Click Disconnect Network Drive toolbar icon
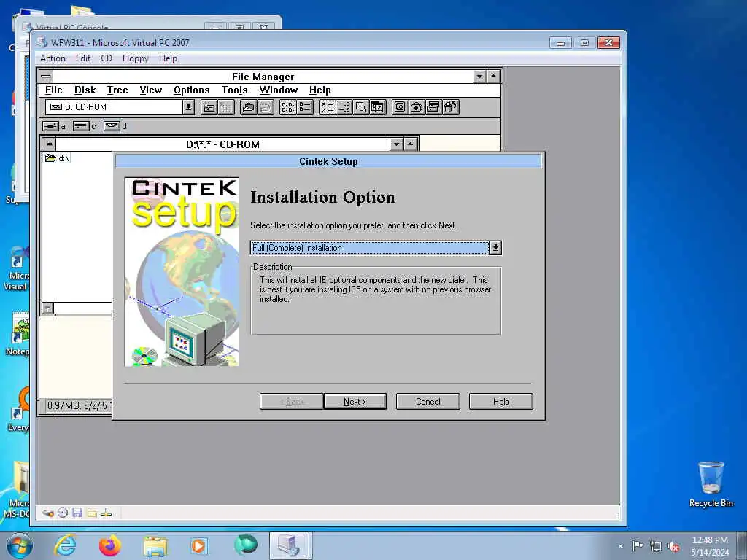Screen dimensions: 747x560 (226, 107)
